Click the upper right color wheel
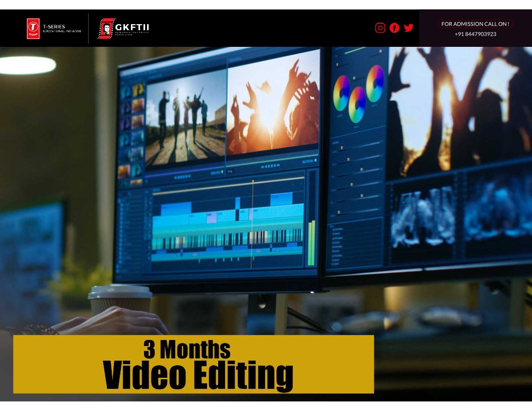 [375, 84]
